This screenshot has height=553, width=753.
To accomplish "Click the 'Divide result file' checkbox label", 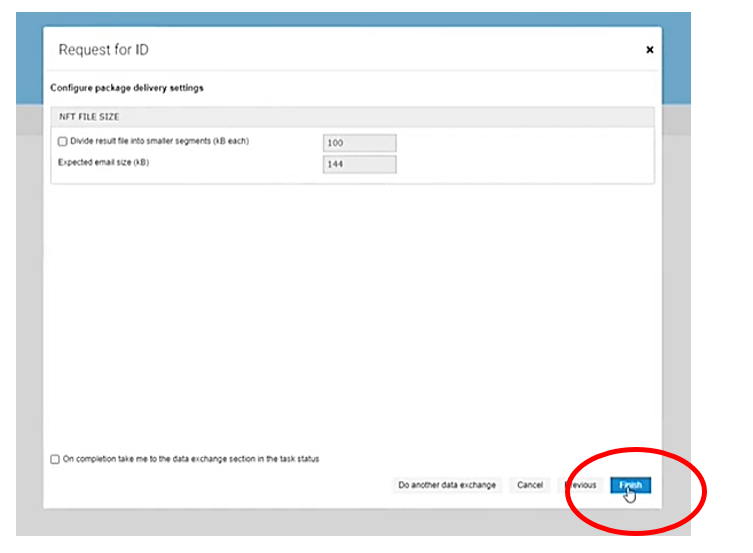I will [158, 142].
